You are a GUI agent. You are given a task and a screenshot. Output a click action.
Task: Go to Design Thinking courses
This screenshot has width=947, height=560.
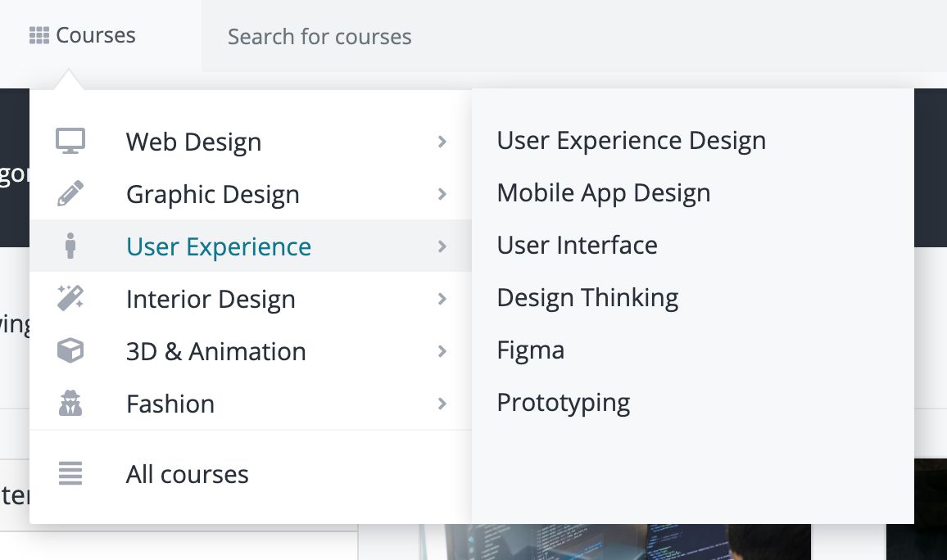[587, 298]
